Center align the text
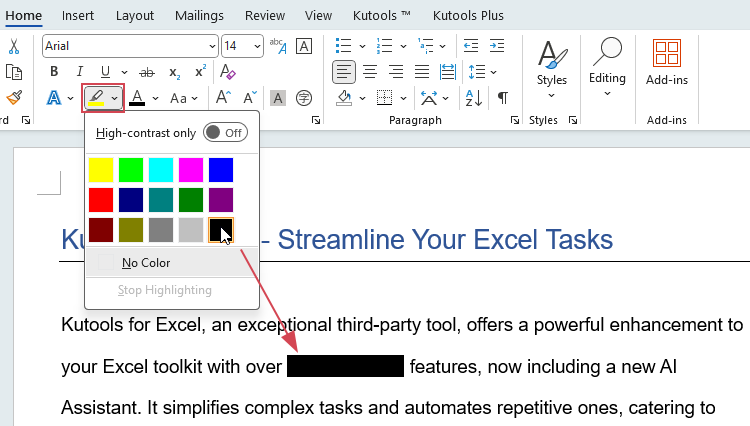Viewport: 750px width, 426px height. [x=369, y=72]
